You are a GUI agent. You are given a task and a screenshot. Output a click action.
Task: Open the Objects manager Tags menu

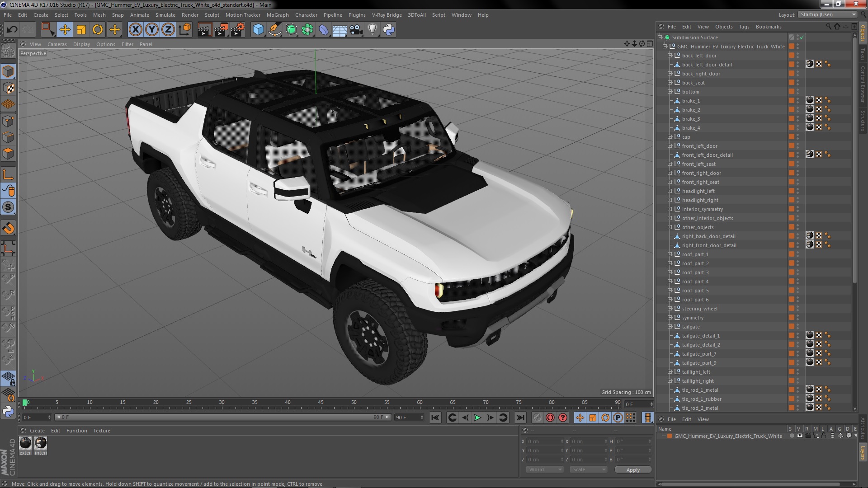(x=744, y=27)
